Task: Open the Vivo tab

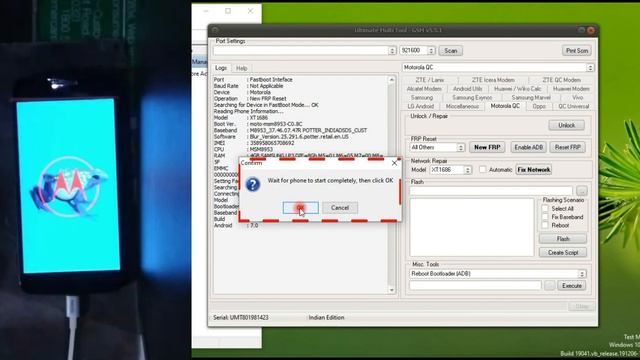Action: (x=578, y=98)
